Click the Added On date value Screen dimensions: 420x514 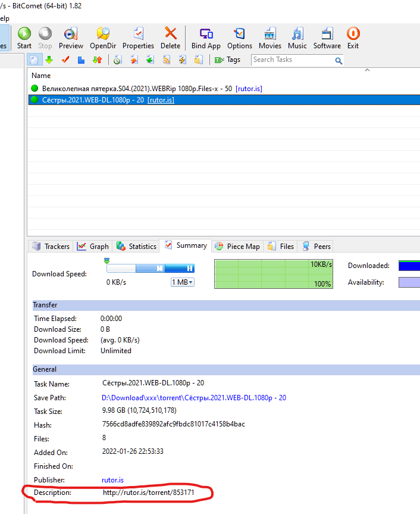(x=133, y=451)
